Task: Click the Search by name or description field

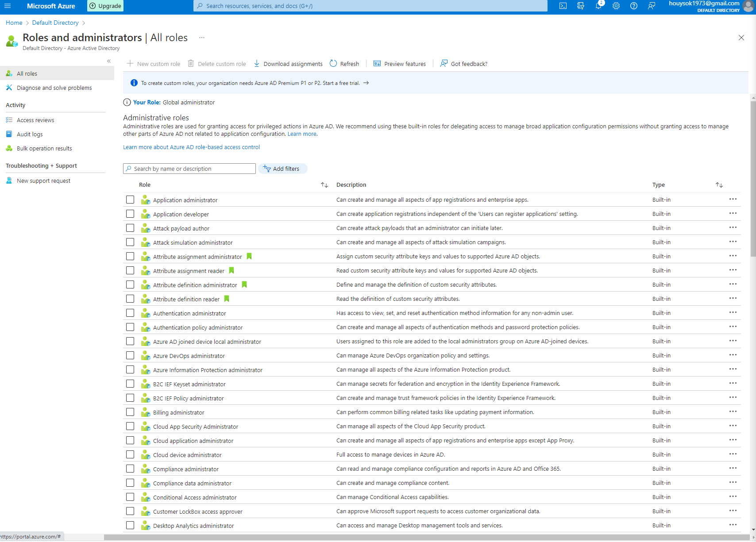Action: 189,169
